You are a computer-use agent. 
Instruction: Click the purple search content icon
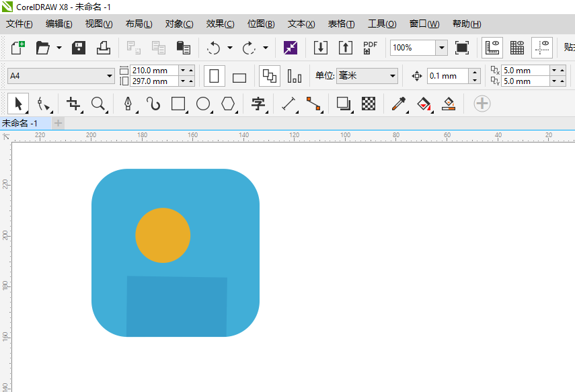[x=291, y=48]
